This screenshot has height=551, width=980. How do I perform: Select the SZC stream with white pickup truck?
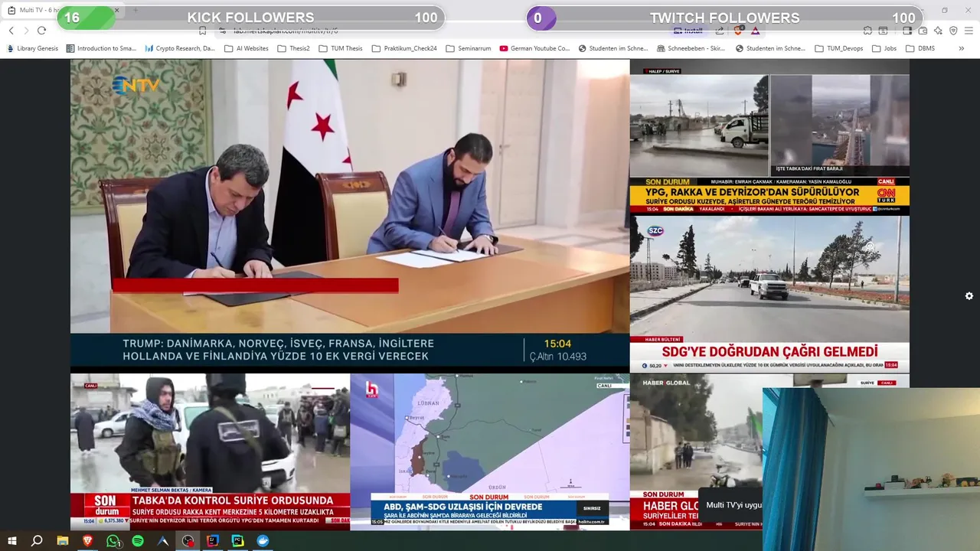click(769, 295)
